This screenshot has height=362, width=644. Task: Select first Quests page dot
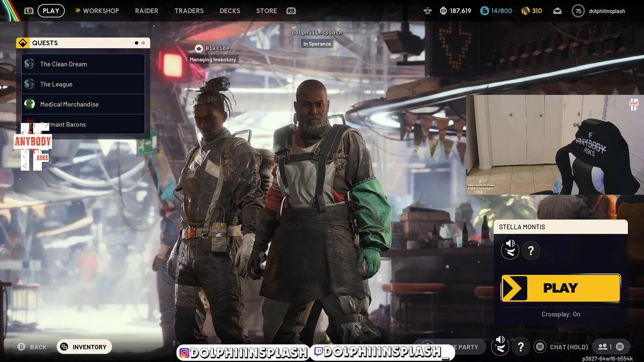(x=136, y=43)
